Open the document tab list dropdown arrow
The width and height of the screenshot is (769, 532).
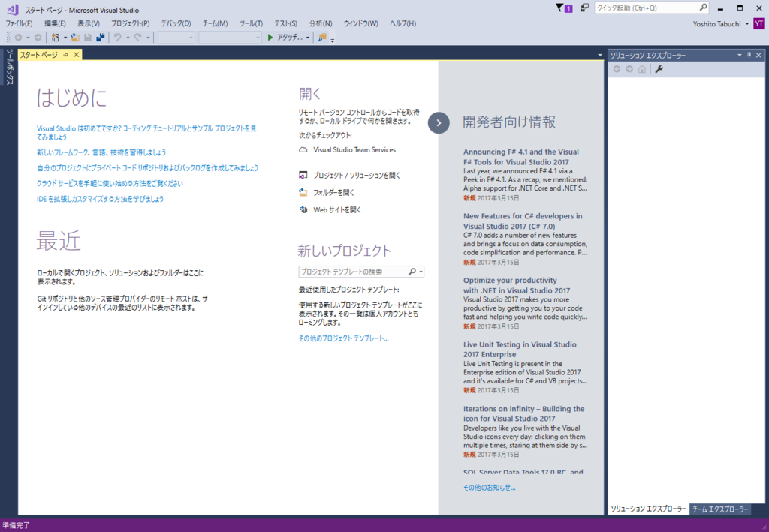coord(600,55)
